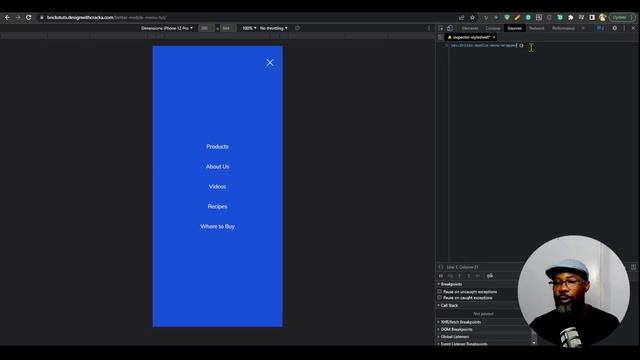Close the DevTools panel
The width and height of the screenshot is (640, 360).
(633, 28)
